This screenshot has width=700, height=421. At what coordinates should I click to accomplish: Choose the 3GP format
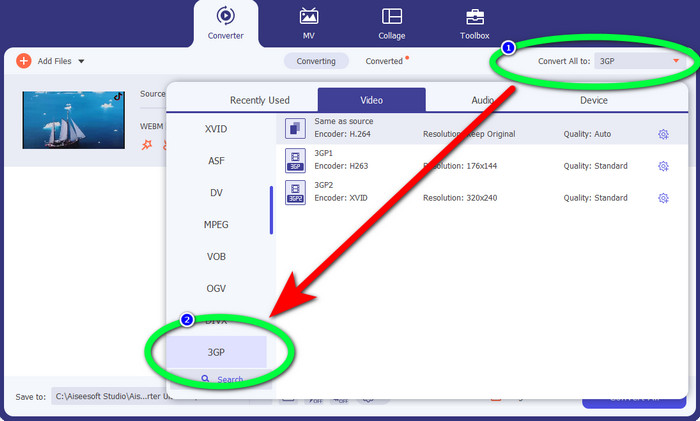point(216,352)
